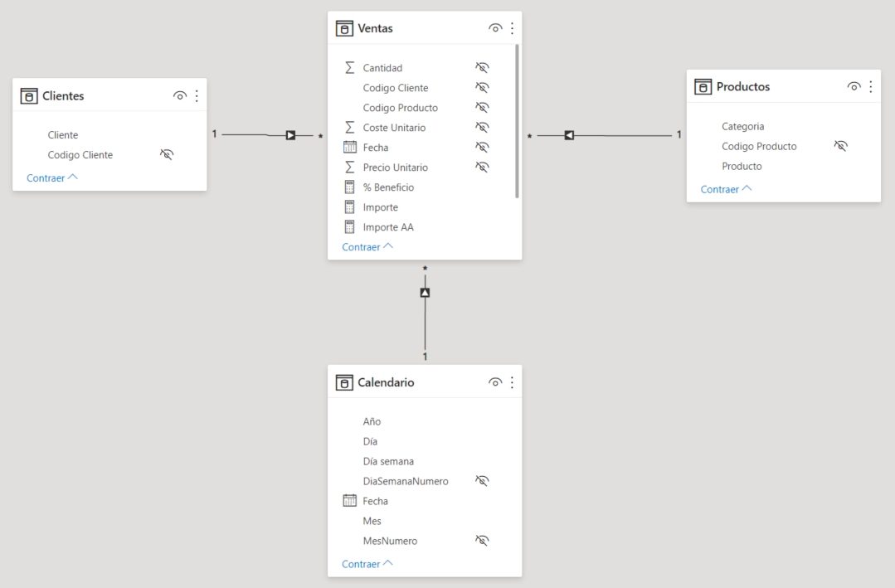895x588 pixels.
Task: Collapse the Calendario table via Contraer
Action: [362, 563]
